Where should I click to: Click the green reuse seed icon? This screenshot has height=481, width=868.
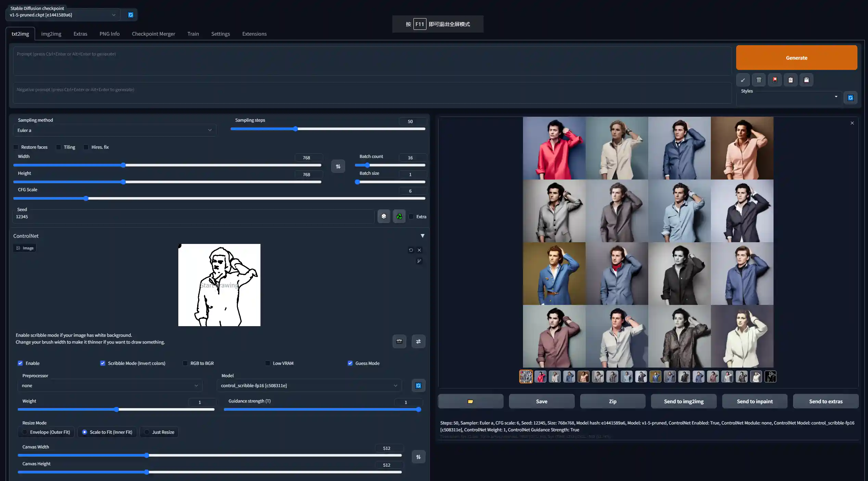pyautogui.click(x=399, y=217)
